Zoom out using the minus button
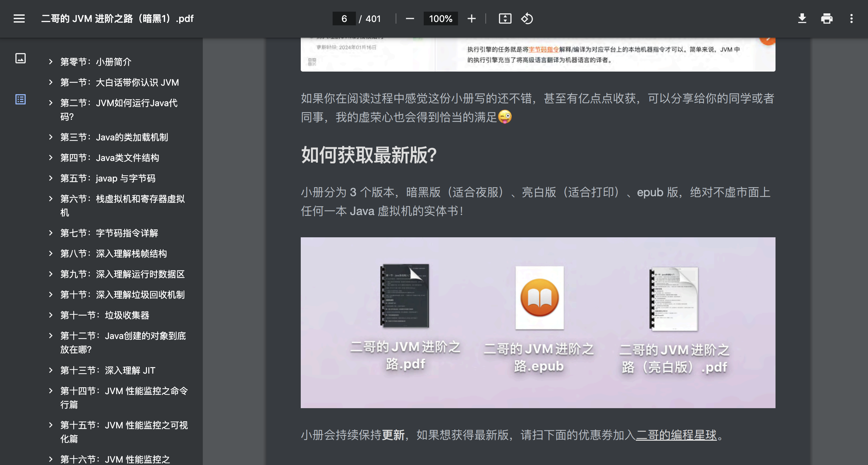This screenshot has width=868, height=465. coord(410,19)
